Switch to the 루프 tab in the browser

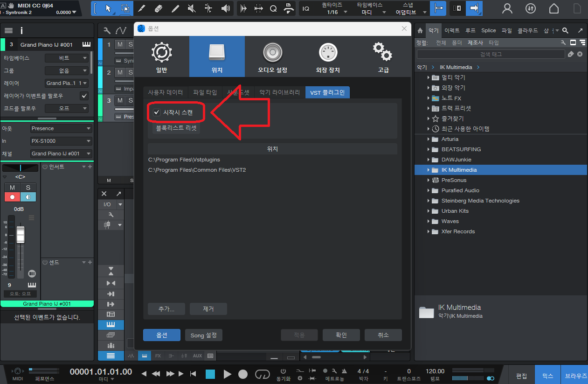click(x=470, y=30)
